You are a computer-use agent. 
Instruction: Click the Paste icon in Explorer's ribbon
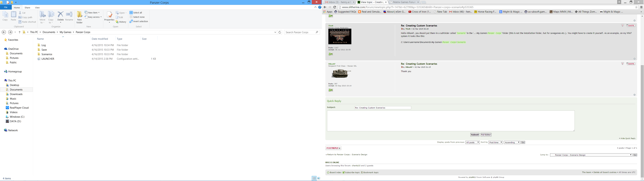13,16
